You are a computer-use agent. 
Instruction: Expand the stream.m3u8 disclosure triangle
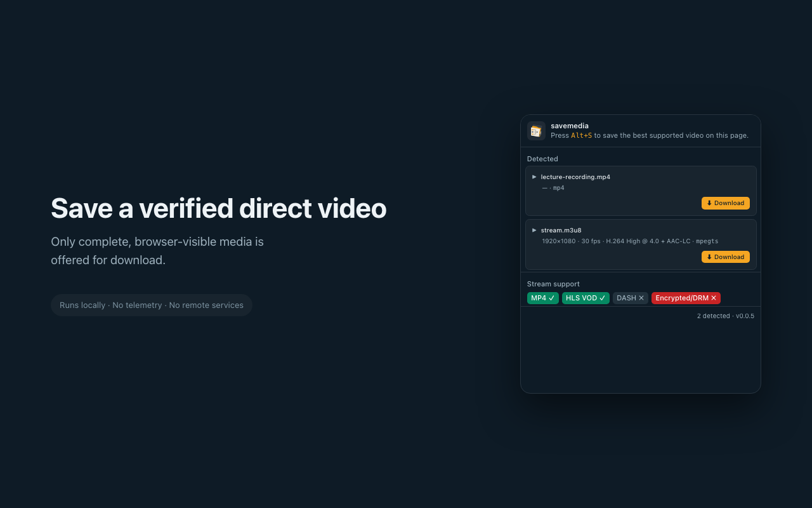click(534, 231)
